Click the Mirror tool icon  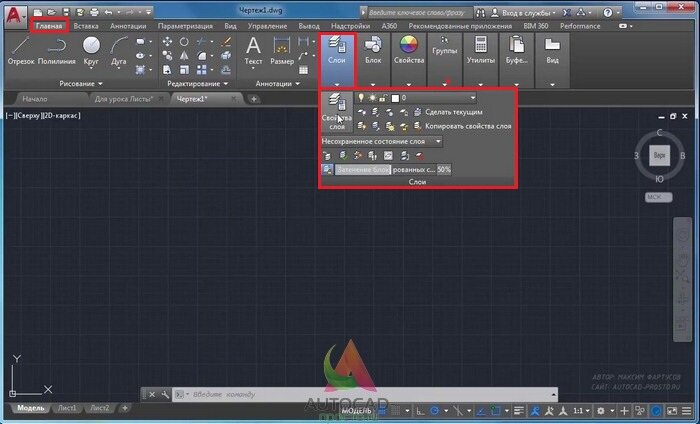pos(184,56)
